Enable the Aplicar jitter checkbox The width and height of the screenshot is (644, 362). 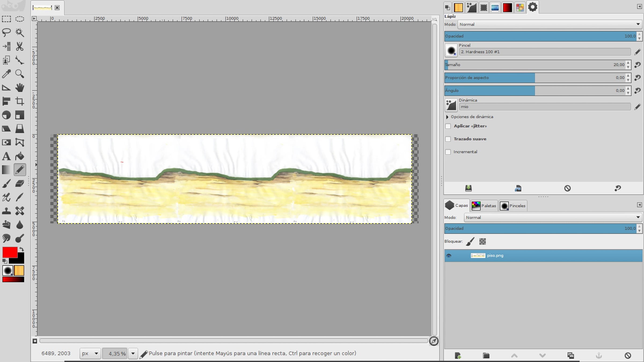pyautogui.click(x=448, y=126)
